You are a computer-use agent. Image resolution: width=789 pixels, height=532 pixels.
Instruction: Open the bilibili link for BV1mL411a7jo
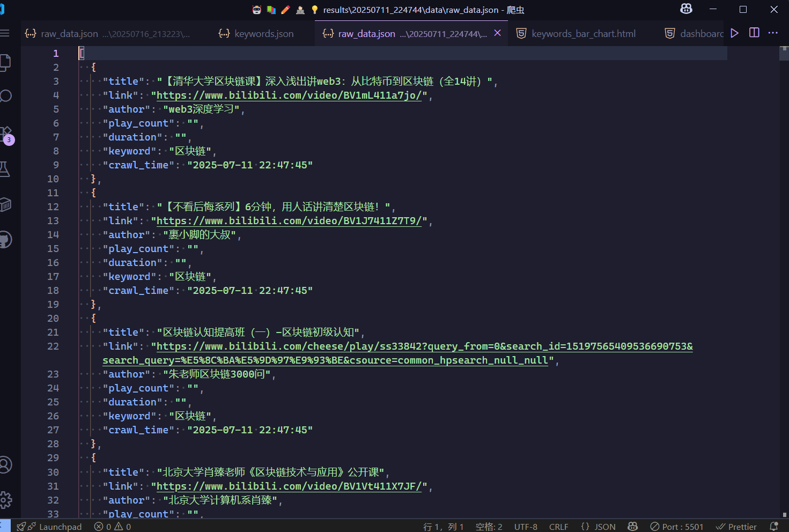click(289, 95)
